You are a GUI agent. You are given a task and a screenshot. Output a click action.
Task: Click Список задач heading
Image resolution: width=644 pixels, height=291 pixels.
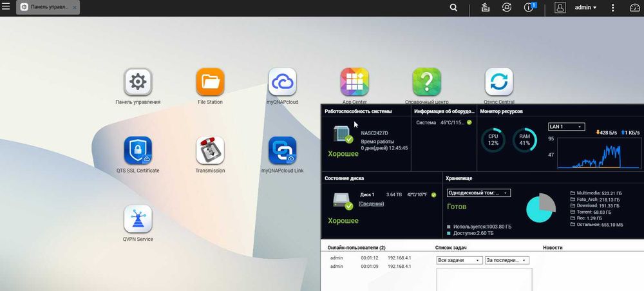coord(451,247)
